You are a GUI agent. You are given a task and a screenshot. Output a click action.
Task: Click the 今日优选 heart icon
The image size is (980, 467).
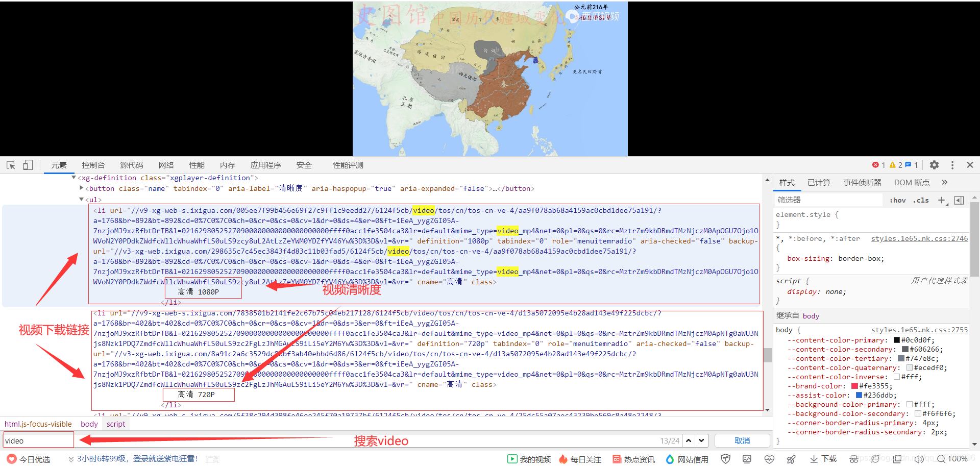pos(12,459)
